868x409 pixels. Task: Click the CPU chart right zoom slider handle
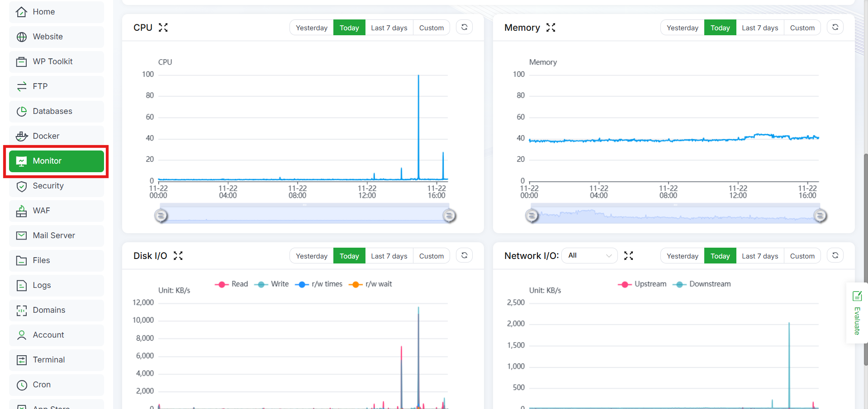click(449, 216)
